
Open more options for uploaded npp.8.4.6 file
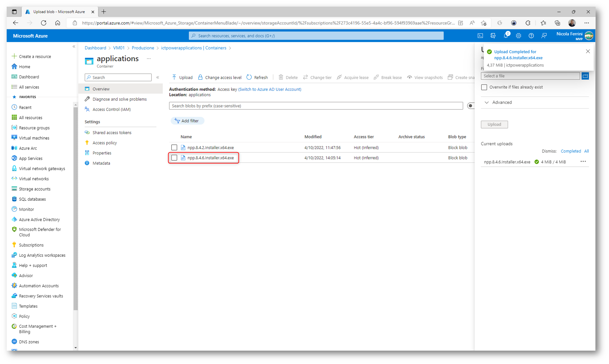pyautogui.click(x=583, y=162)
